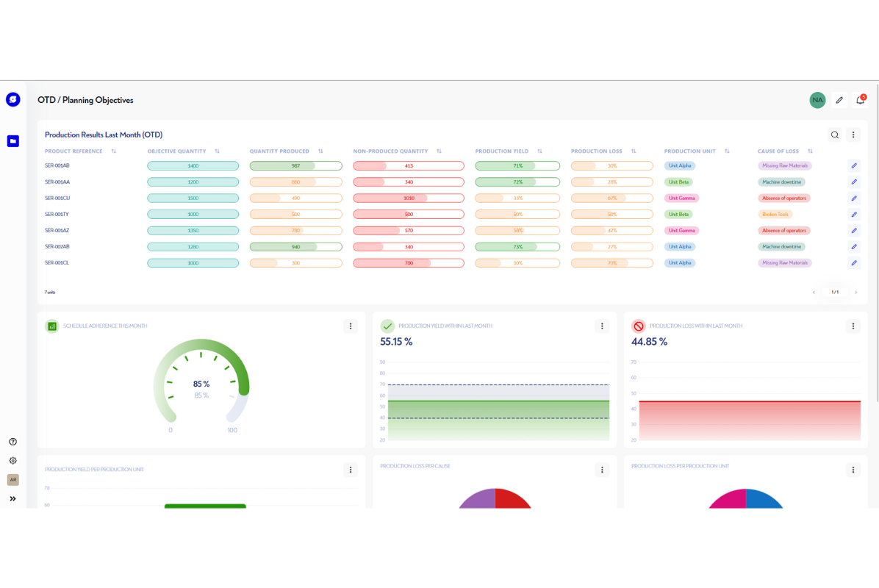
Task: Open settings gear in sidebar
Action: tap(12, 461)
